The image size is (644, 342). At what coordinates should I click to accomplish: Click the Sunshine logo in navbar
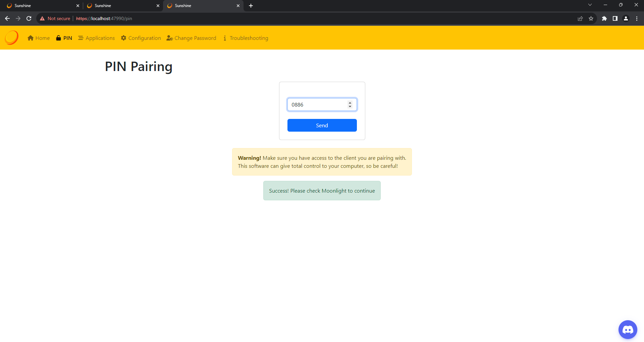(12, 38)
